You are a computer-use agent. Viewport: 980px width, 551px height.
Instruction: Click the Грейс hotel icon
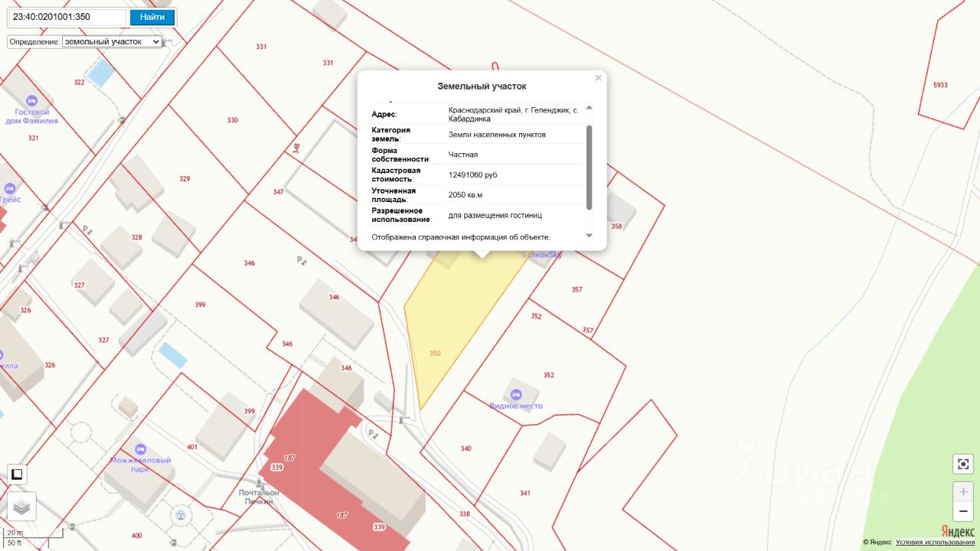[10, 188]
